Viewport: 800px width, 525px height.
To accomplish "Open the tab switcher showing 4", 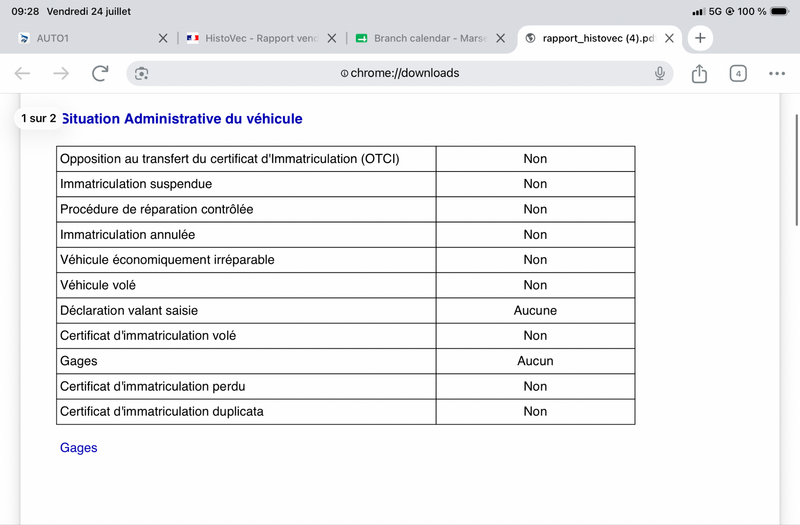I will [738, 73].
